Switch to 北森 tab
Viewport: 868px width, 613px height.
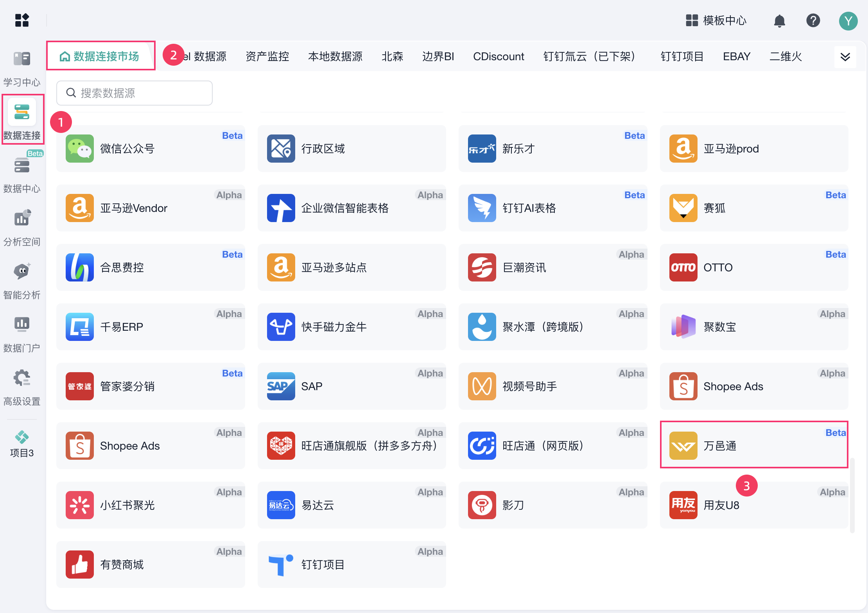click(x=392, y=56)
